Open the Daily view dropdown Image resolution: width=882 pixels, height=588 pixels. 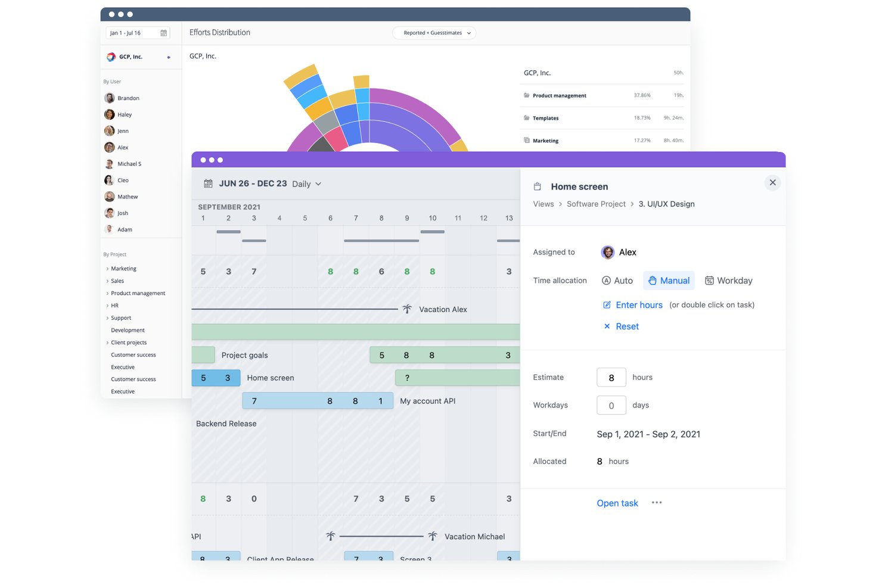(307, 184)
